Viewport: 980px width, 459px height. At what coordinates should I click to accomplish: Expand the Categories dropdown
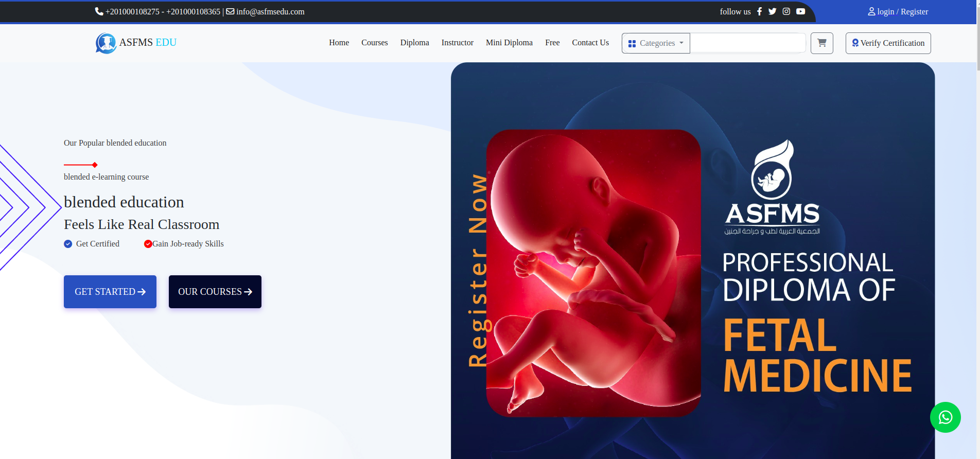pos(656,43)
